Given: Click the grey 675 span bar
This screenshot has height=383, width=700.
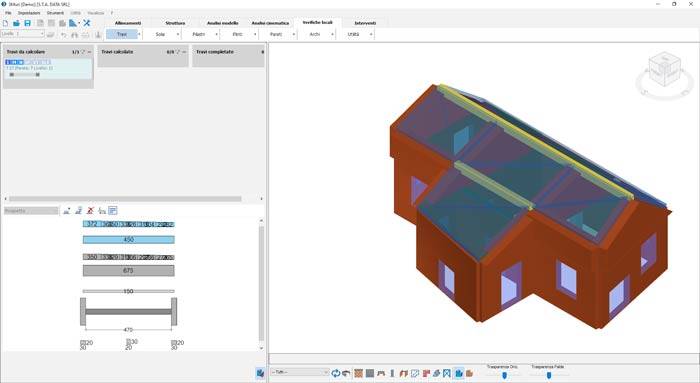Looking at the screenshot, I should tap(129, 271).
